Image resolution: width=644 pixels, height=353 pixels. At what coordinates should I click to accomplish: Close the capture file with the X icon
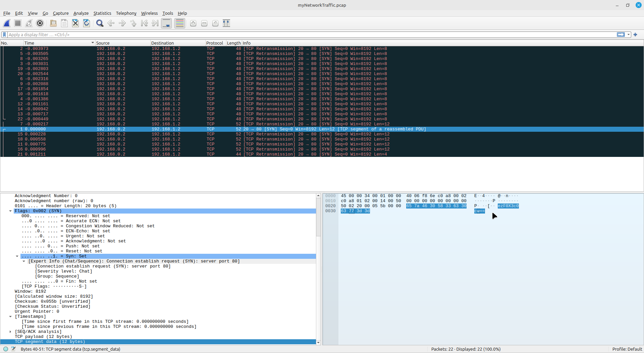[x=75, y=23]
